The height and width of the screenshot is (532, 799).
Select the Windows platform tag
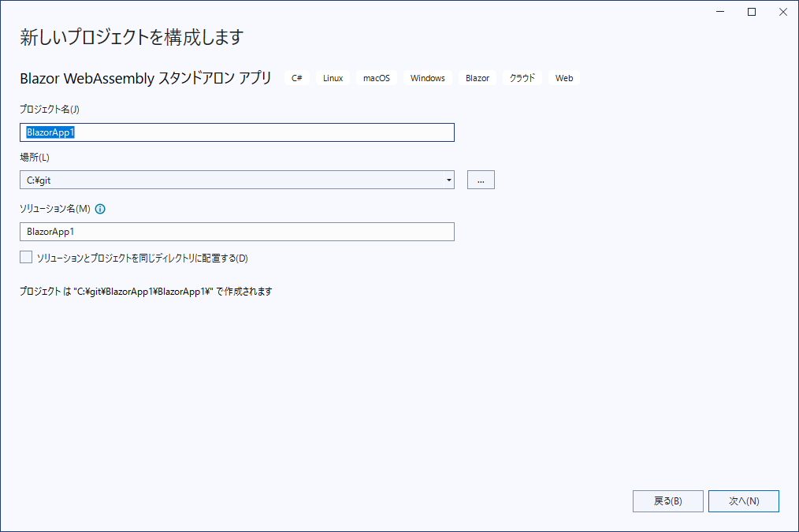(427, 77)
